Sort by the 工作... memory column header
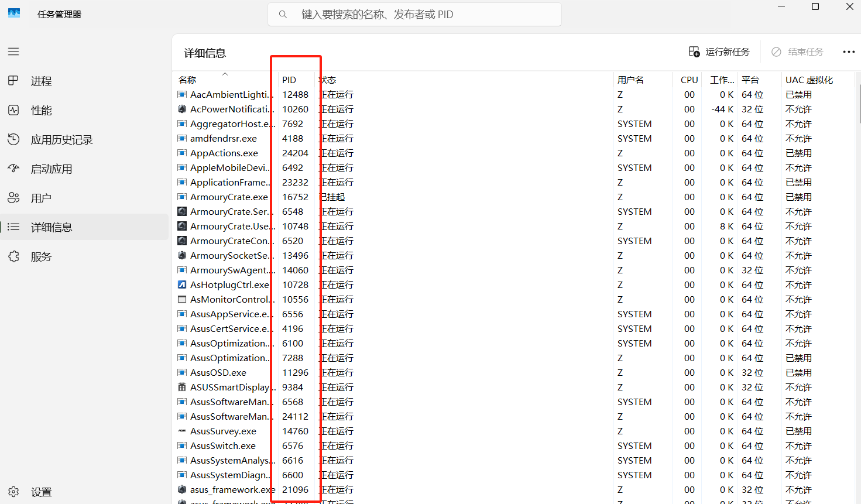 (722, 80)
